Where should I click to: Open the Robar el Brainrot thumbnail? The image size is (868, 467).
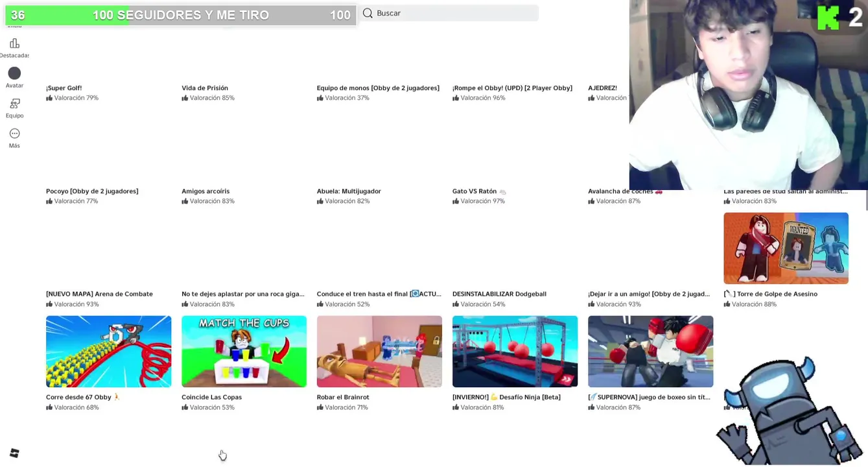(x=379, y=352)
